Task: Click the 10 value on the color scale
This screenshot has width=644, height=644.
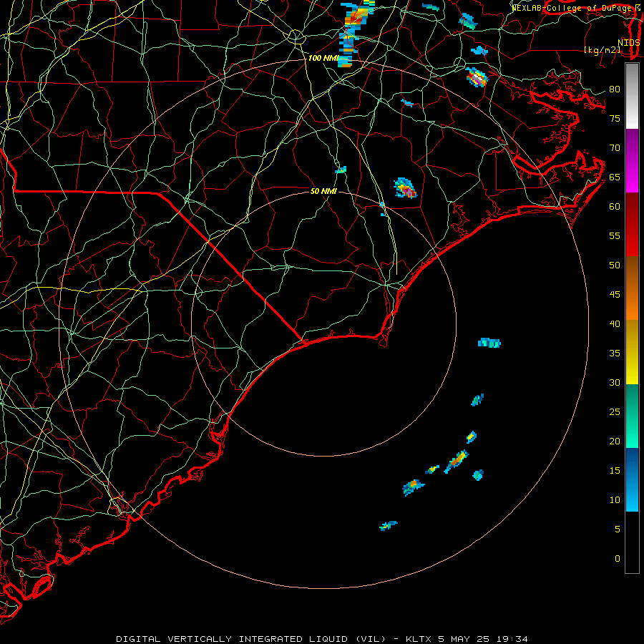Action: pos(615,500)
